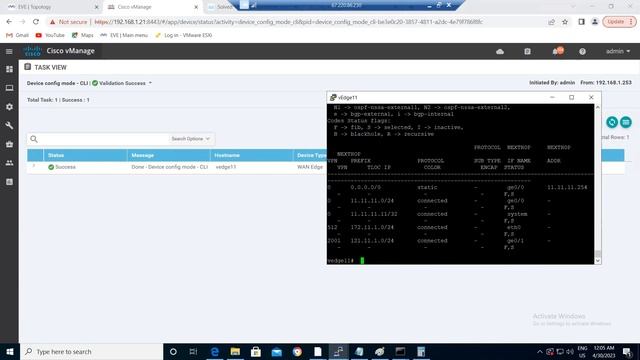Open Microsoft Store from taskbar

point(256,351)
